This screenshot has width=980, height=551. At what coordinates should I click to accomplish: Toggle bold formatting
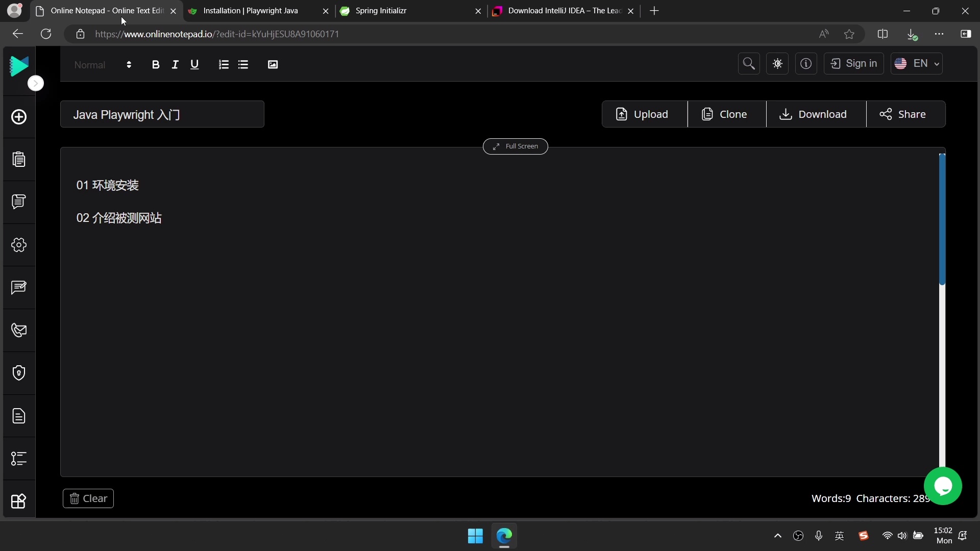[156, 64]
